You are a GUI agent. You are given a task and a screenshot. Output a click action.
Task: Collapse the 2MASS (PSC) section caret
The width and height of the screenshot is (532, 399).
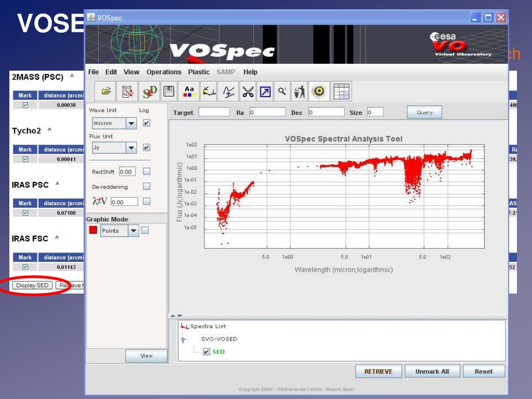72,76
